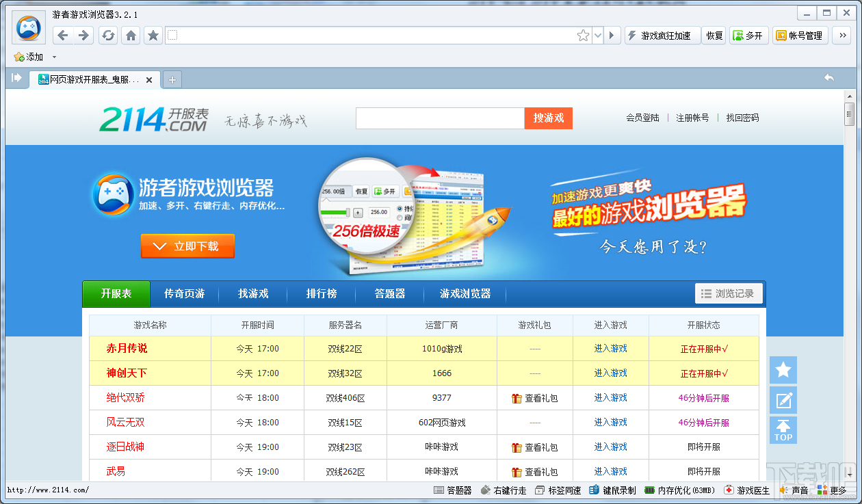This screenshot has width=862, height=504.
Task: Select the 找游戏 navigation tab
Action: click(253, 293)
